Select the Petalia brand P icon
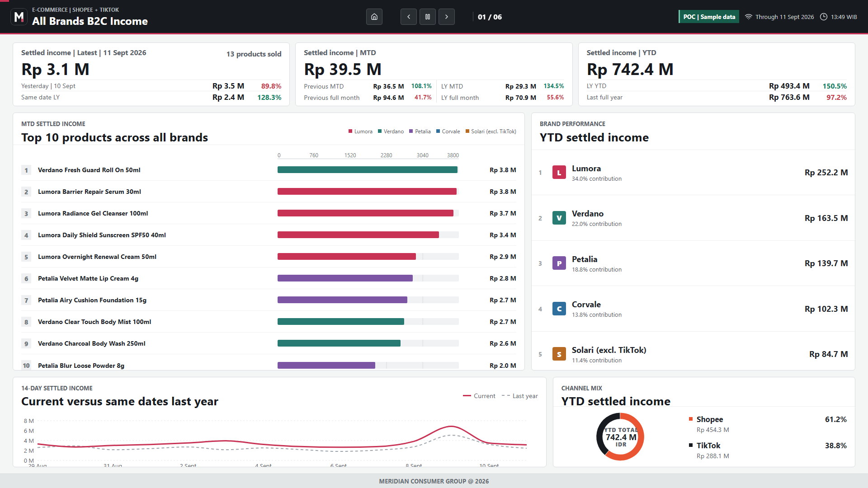868x488 pixels. (559, 263)
